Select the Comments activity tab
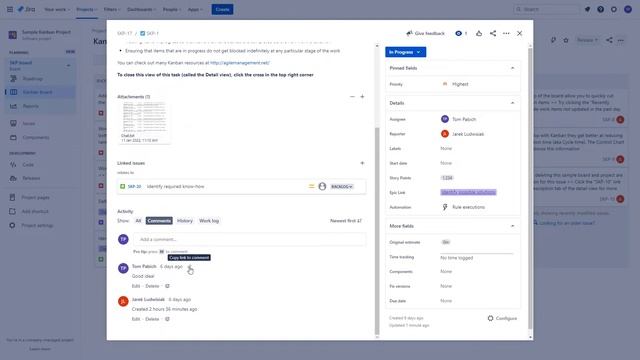 (x=159, y=221)
